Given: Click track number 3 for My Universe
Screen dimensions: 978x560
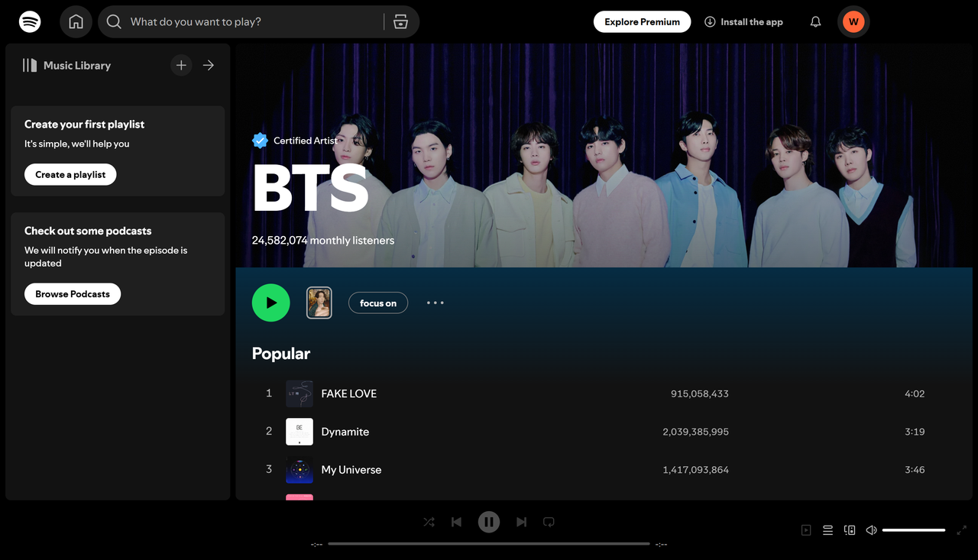Looking at the screenshot, I should (x=269, y=470).
